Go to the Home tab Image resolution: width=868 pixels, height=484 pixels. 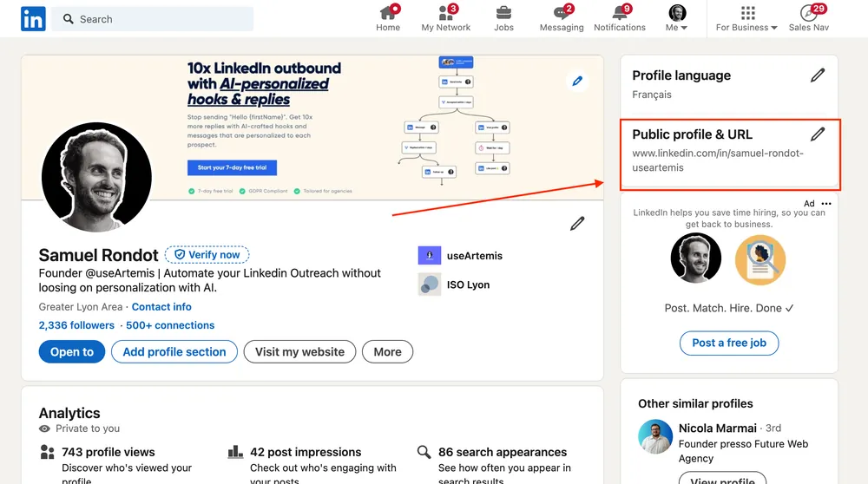point(388,19)
